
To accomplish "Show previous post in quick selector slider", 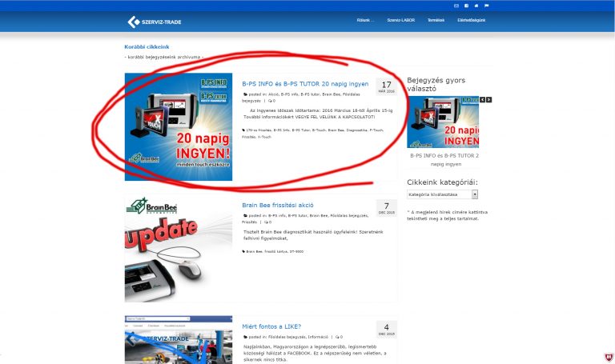I will pos(482,100).
